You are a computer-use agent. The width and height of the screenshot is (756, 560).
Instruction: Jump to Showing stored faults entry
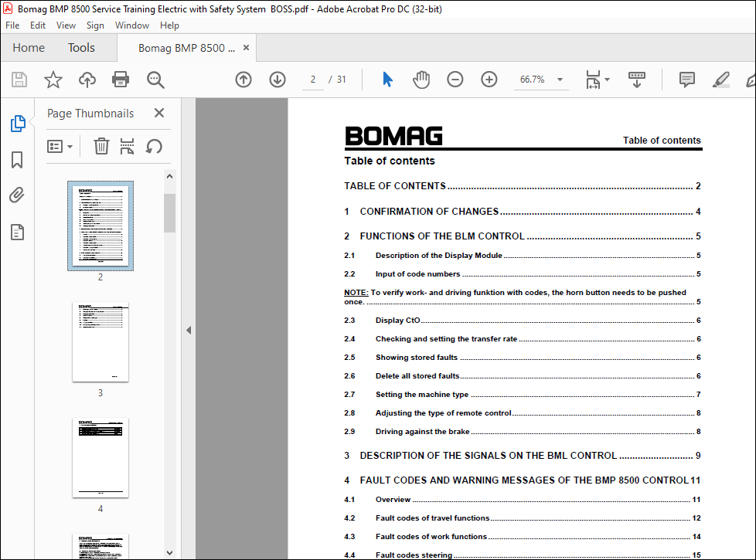(x=522, y=358)
